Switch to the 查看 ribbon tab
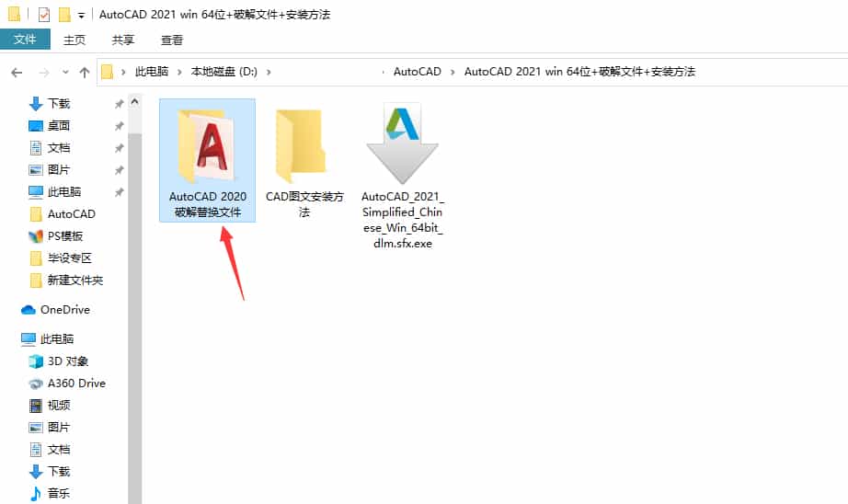The width and height of the screenshot is (848, 504). pyautogui.click(x=172, y=40)
